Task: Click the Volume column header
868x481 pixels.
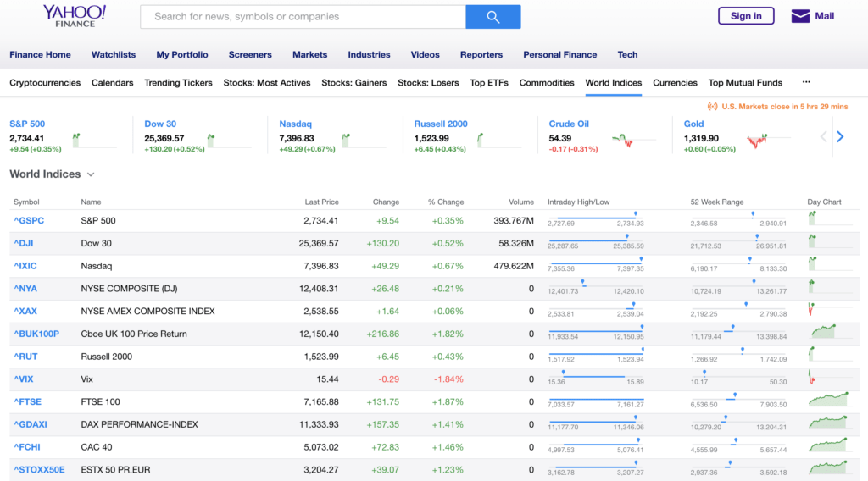Action: point(521,202)
